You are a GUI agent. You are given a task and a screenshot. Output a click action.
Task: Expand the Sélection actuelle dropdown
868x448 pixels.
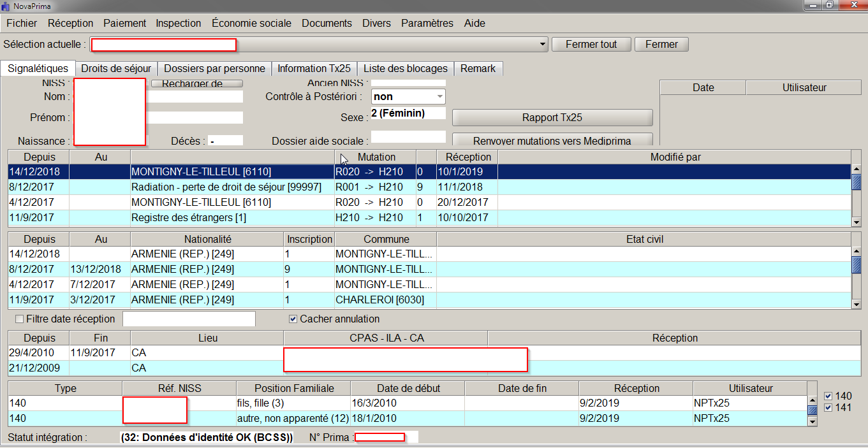point(543,45)
